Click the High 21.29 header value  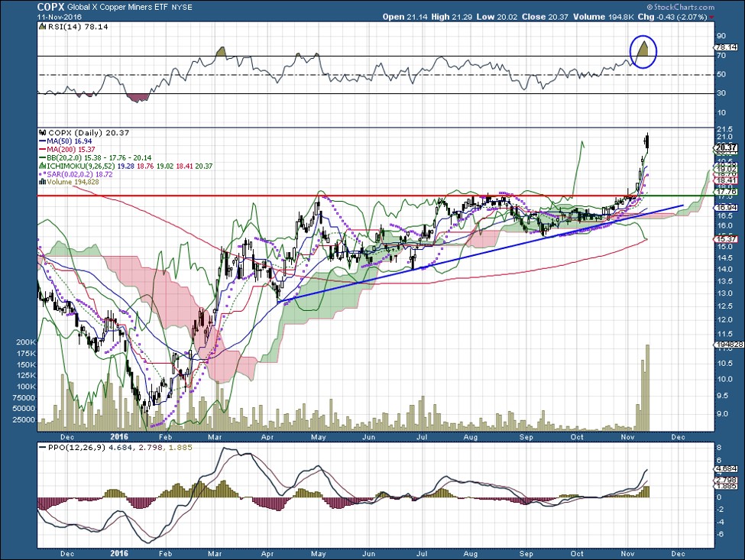tap(452, 17)
